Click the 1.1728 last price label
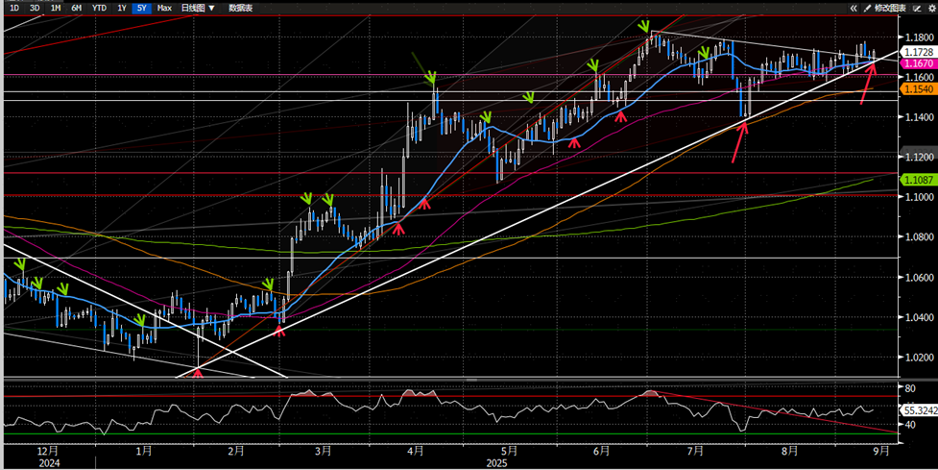 [918, 53]
